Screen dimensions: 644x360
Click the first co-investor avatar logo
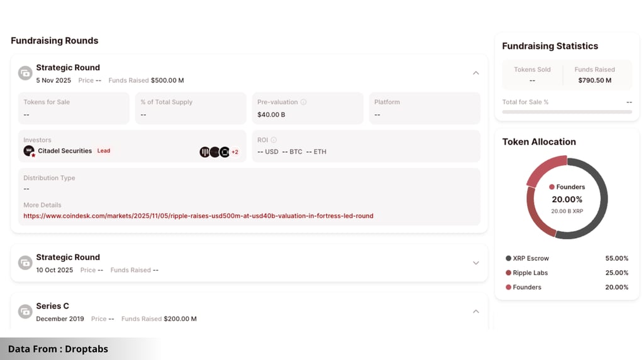pos(204,152)
